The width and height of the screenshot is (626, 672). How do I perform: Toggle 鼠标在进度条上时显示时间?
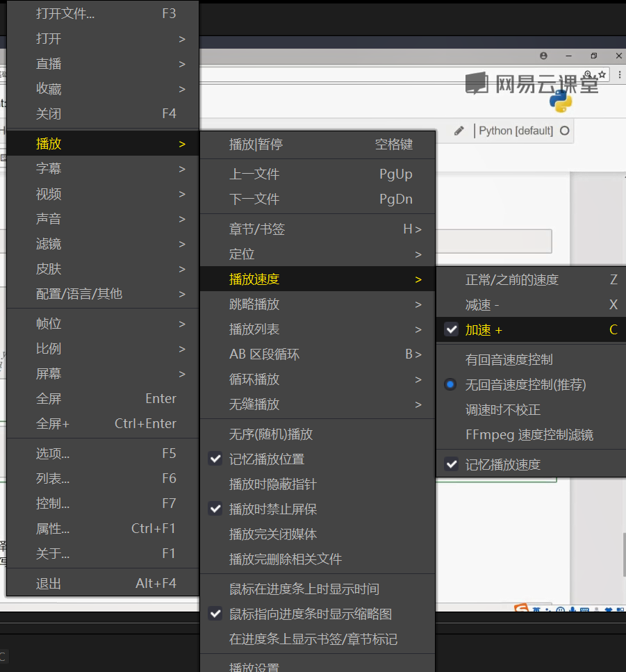(318, 589)
